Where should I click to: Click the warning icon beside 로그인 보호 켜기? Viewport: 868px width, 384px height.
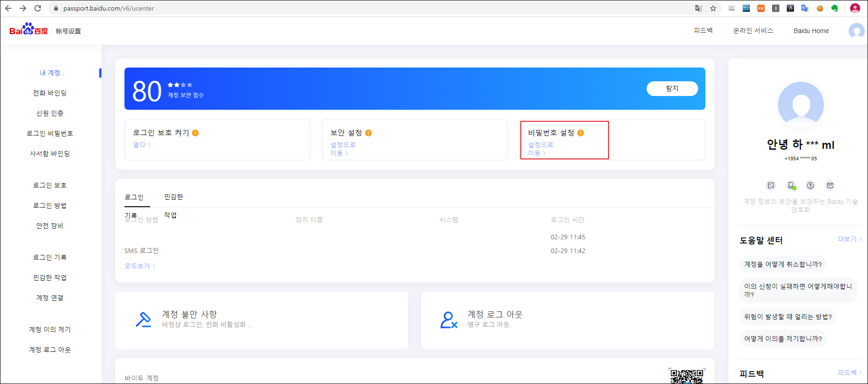[195, 133]
